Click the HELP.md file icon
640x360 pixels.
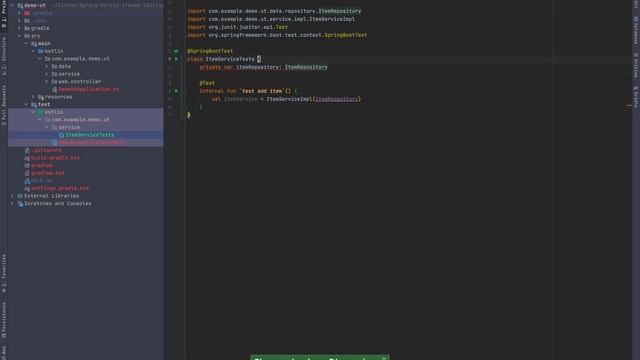click(x=27, y=181)
